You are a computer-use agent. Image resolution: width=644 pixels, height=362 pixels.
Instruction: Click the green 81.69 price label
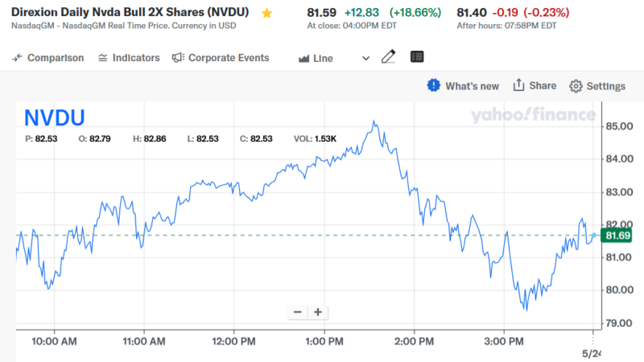[x=617, y=235]
